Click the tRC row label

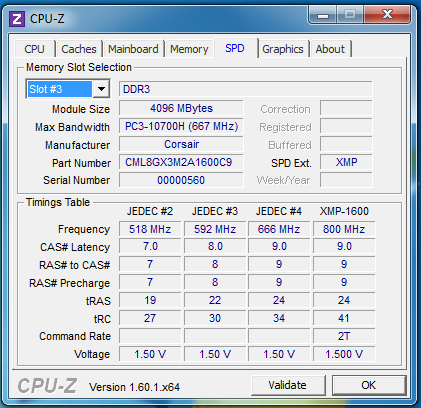click(x=102, y=319)
